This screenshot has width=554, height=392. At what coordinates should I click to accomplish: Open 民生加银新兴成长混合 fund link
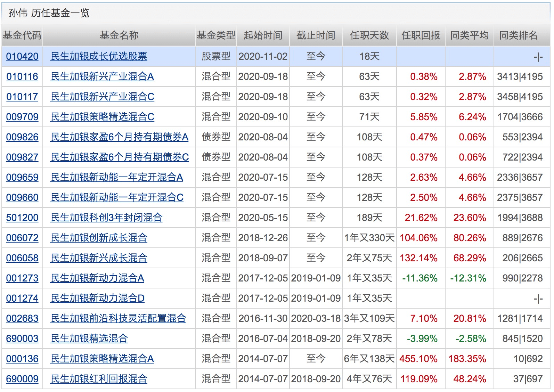point(99,258)
